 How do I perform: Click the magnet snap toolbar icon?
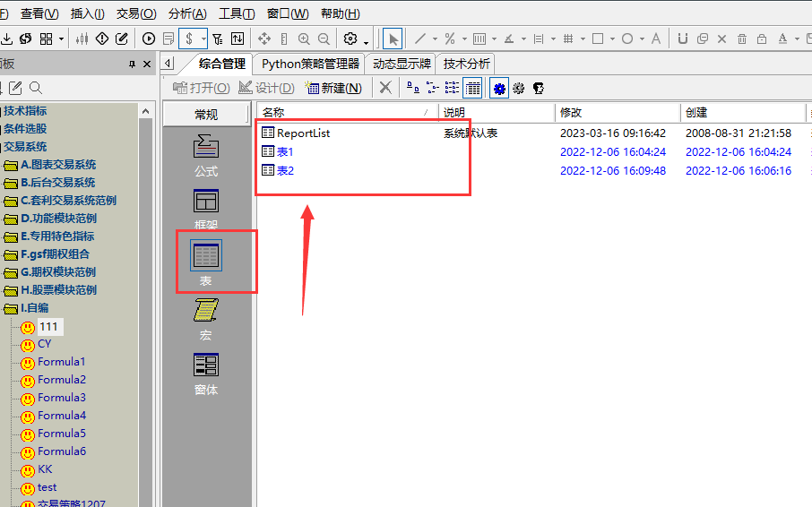point(683,39)
